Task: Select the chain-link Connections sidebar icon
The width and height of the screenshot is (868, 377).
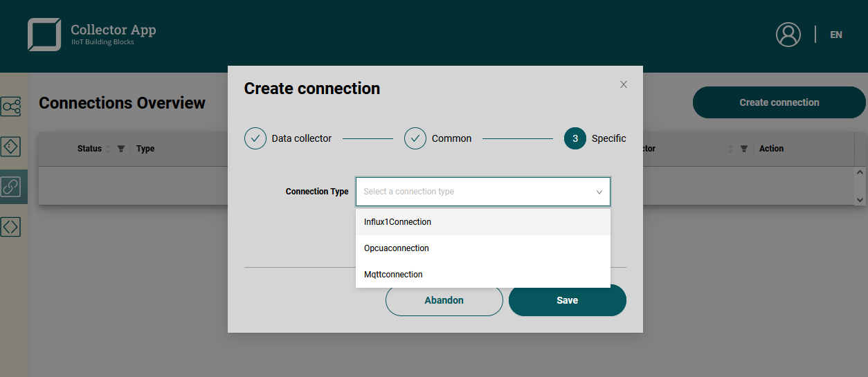Action: click(x=11, y=187)
